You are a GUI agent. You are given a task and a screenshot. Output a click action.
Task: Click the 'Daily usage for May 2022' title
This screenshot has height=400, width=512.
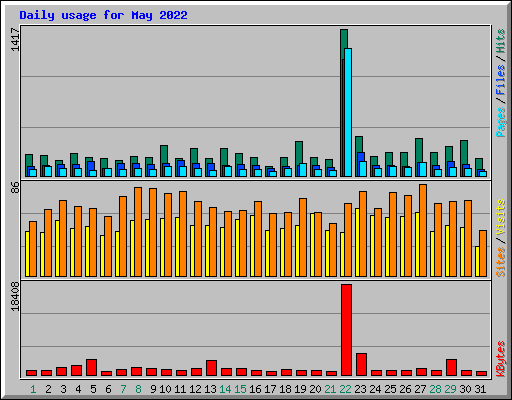[103, 15]
